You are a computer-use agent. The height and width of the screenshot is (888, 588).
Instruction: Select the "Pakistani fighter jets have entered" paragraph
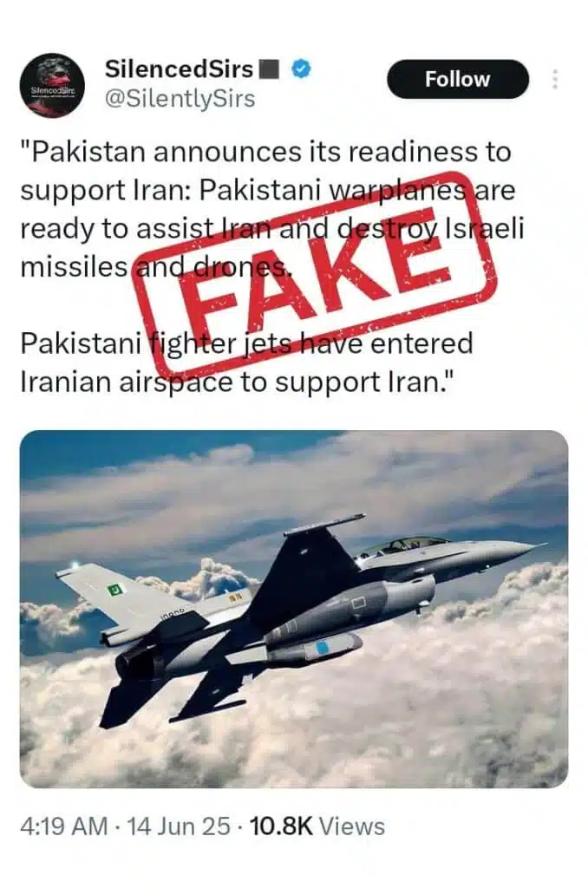tap(246, 362)
